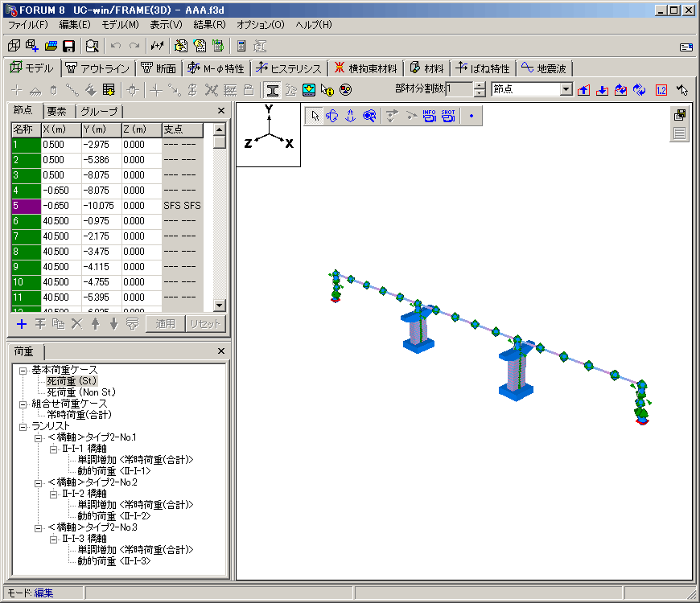Collapse the 基本荷重ケース tree node

coord(24,370)
